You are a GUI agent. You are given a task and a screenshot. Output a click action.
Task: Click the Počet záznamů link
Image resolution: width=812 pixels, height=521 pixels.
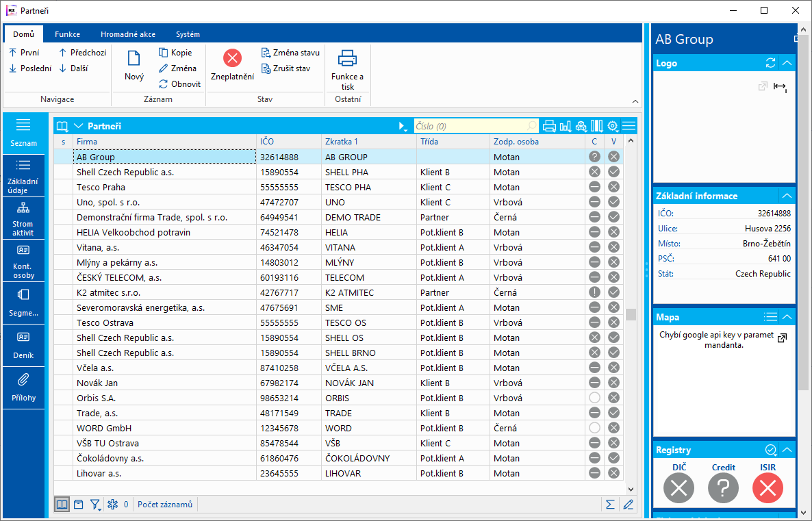[x=165, y=505]
